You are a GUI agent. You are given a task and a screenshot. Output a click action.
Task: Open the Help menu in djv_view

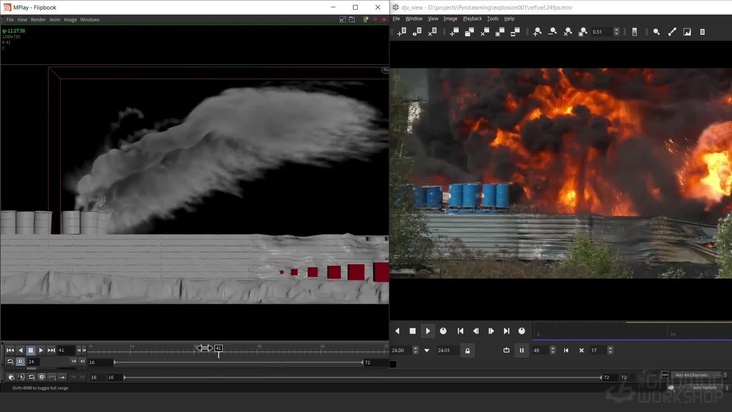click(509, 19)
